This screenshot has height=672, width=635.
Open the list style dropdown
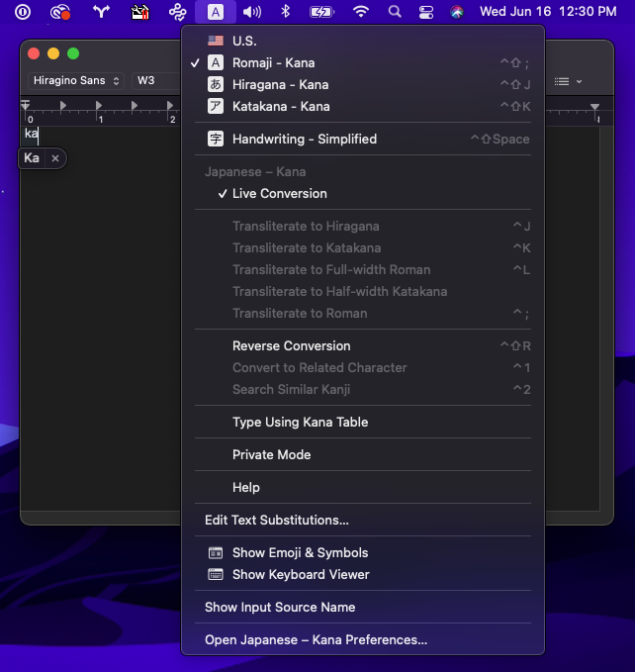tap(568, 81)
